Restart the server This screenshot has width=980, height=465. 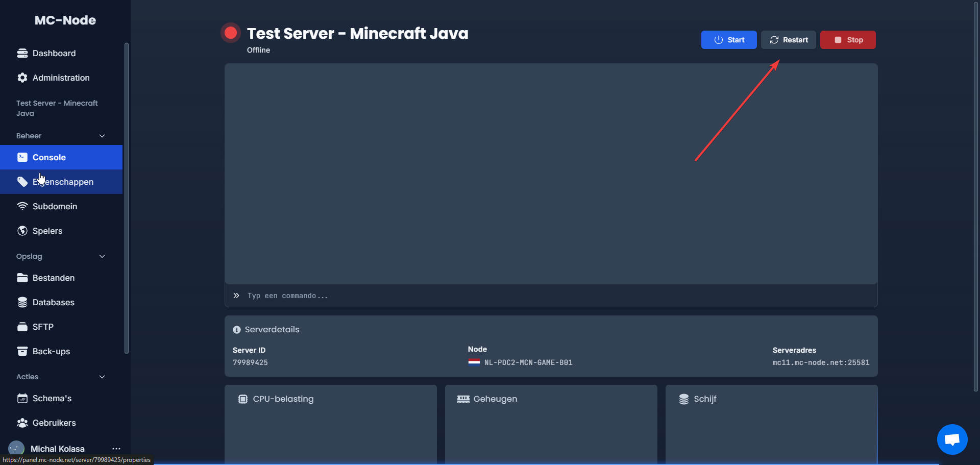789,40
